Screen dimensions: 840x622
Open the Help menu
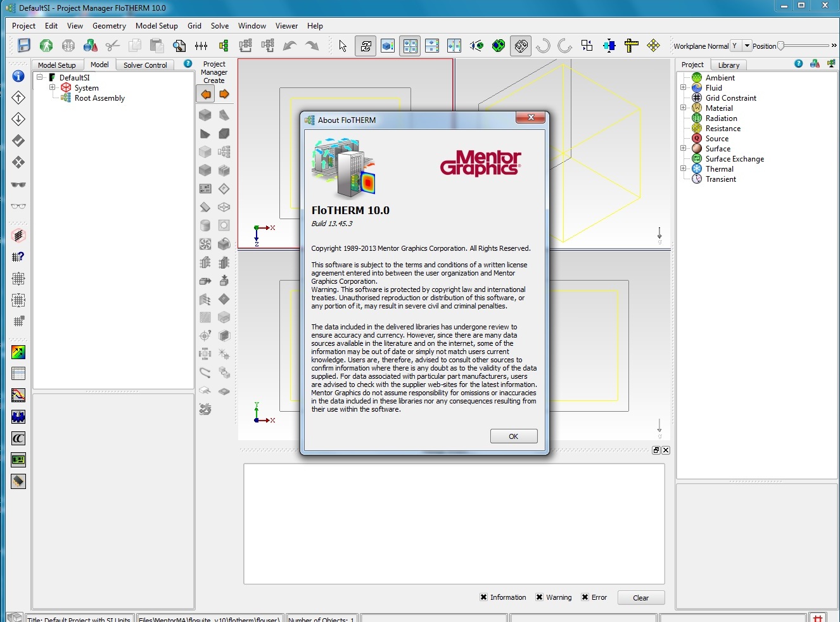click(315, 26)
